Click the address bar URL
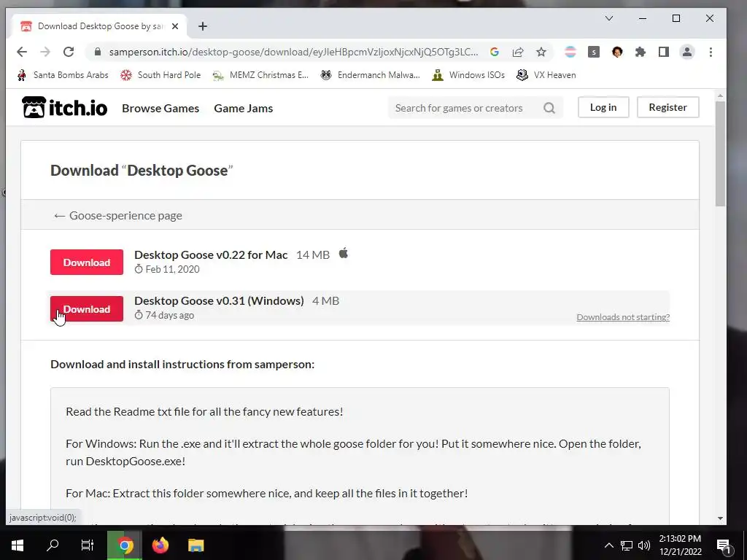The width and height of the screenshot is (747, 560). pyautogui.click(x=293, y=52)
